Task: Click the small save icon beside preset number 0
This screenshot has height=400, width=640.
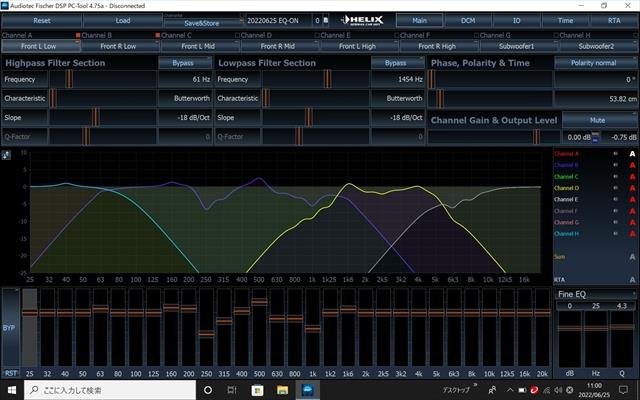Action: coord(326,20)
